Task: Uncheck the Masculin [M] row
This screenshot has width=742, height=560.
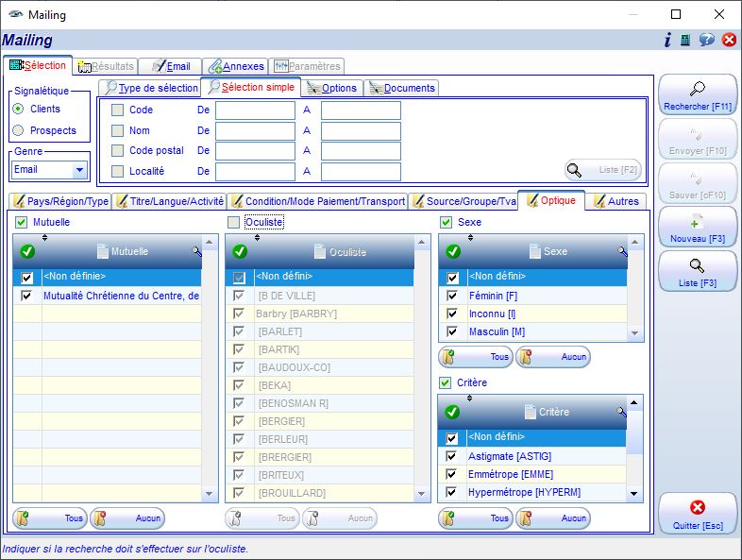Action: (452, 331)
